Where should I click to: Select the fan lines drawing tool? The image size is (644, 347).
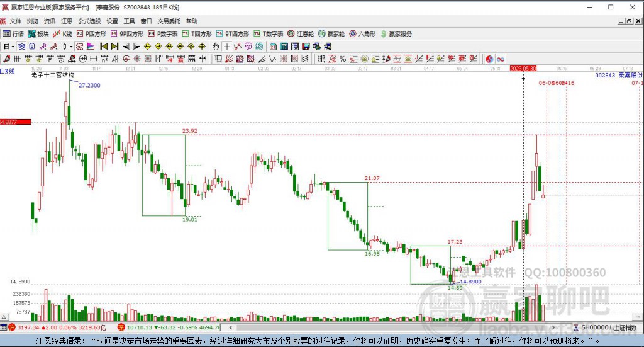228,59
